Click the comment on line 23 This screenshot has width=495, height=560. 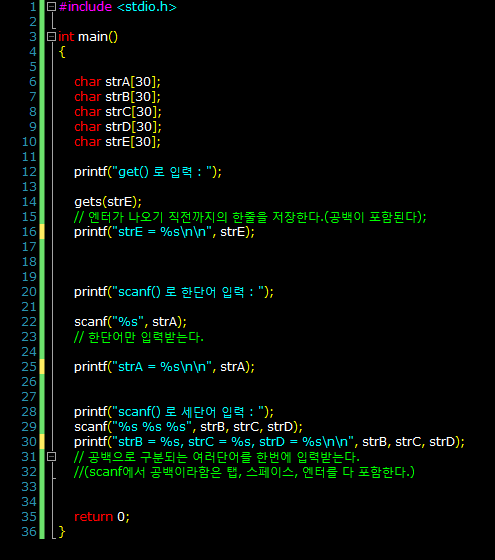coord(139,337)
